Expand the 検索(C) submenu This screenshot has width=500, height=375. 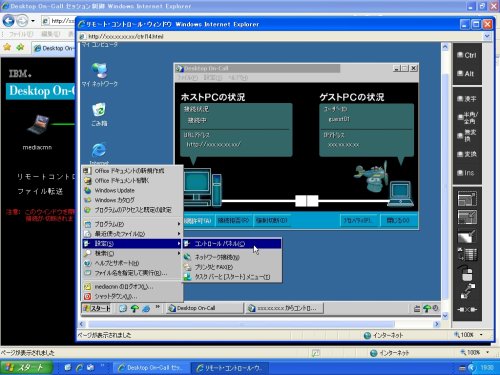[x=132, y=253]
